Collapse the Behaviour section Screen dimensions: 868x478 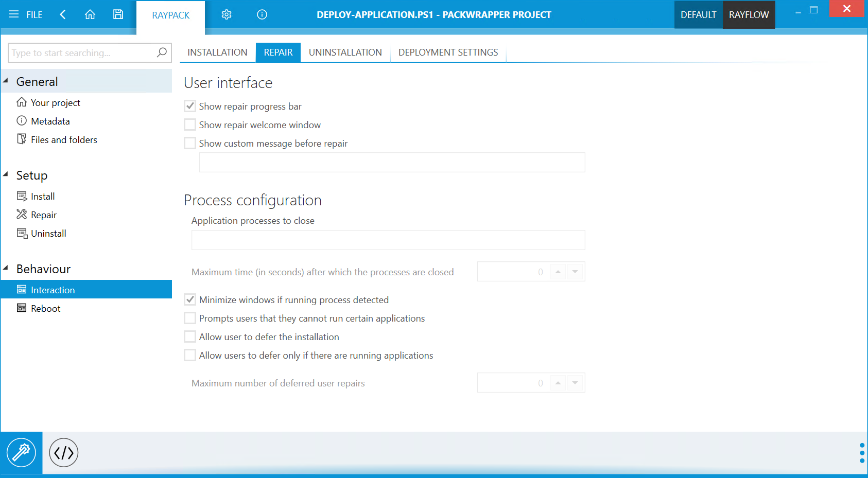click(6, 268)
